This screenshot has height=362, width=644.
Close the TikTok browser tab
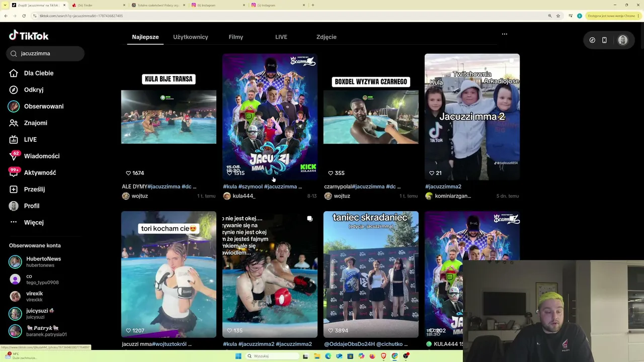click(64, 5)
